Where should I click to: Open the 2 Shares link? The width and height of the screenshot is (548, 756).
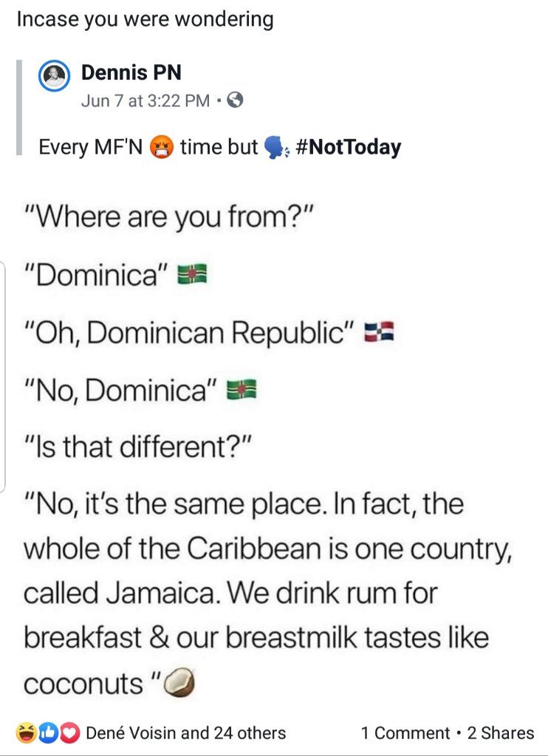click(501, 733)
